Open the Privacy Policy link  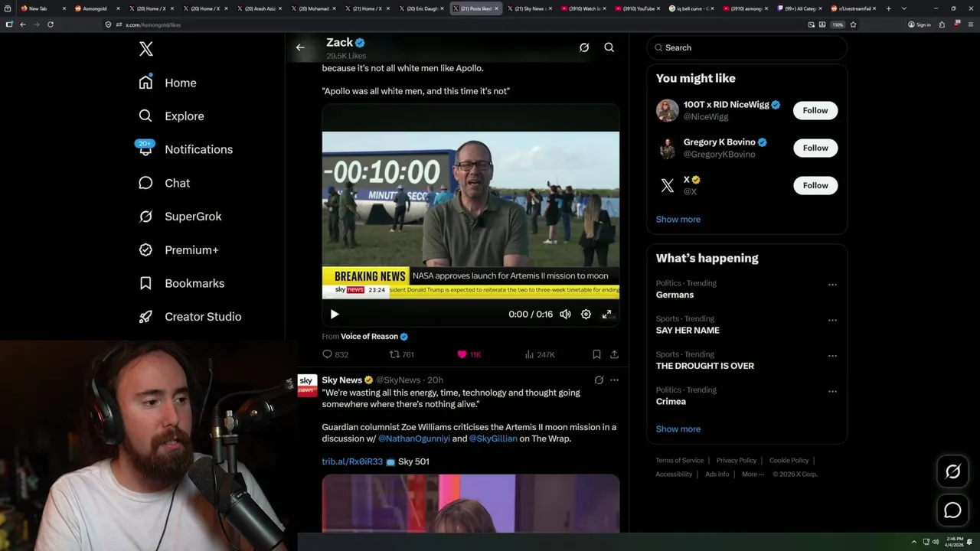[x=736, y=461]
